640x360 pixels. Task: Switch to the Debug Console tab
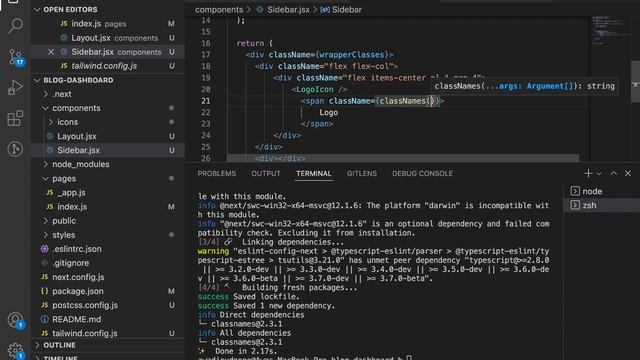(422, 173)
